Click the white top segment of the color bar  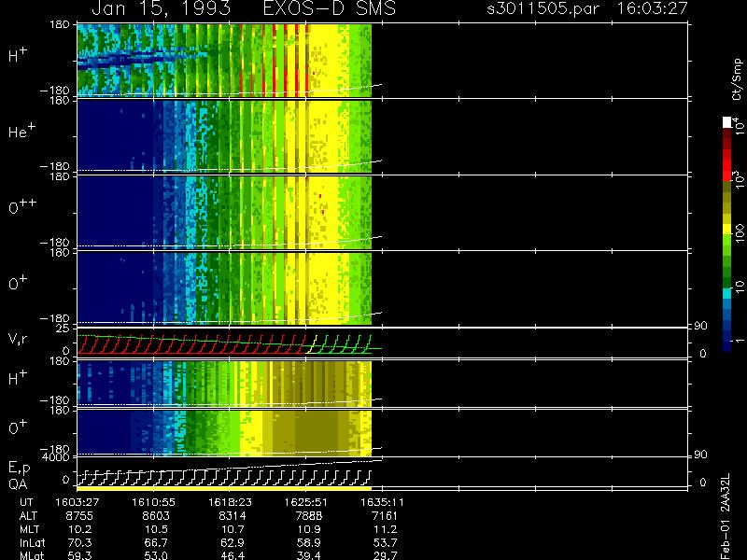click(x=727, y=122)
